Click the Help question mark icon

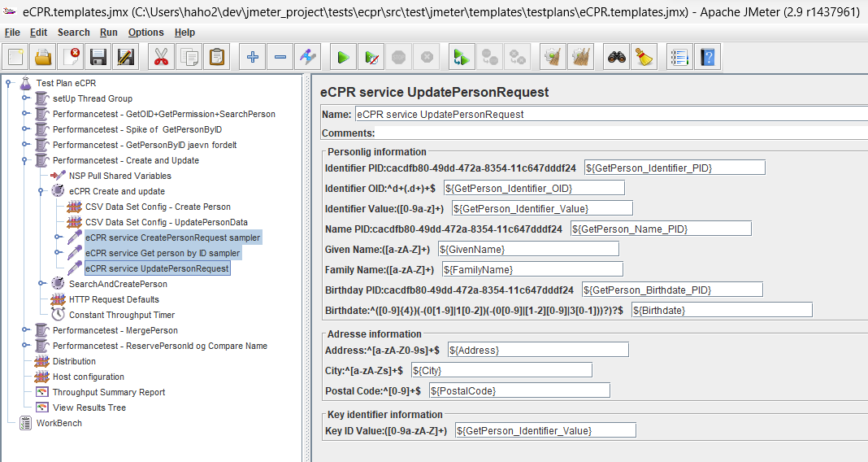click(x=708, y=57)
